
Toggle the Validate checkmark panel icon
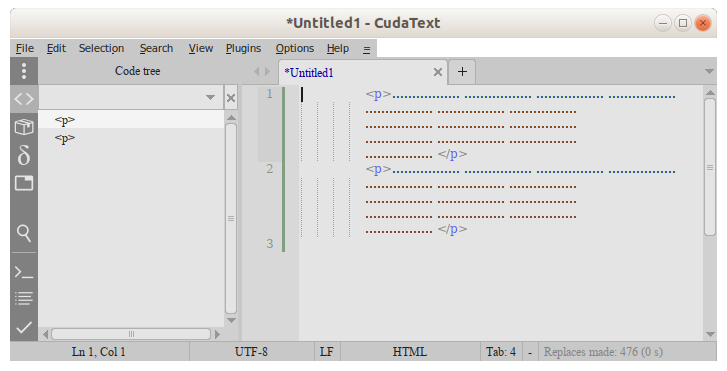click(24, 327)
